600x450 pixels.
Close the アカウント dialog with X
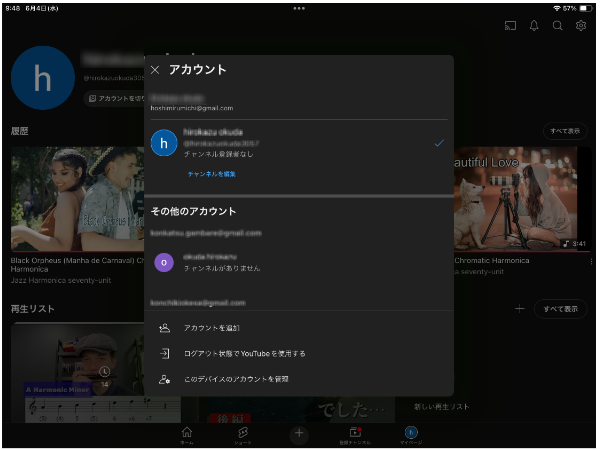tap(155, 70)
